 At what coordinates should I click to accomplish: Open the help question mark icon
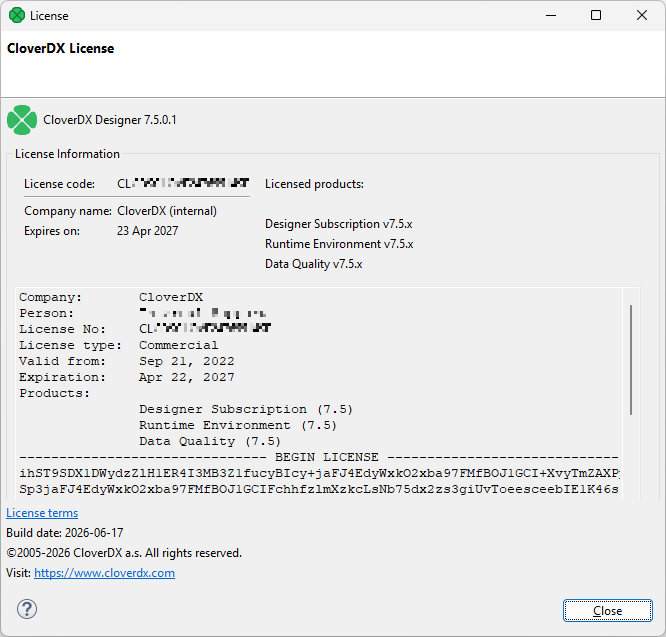tap(27, 609)
